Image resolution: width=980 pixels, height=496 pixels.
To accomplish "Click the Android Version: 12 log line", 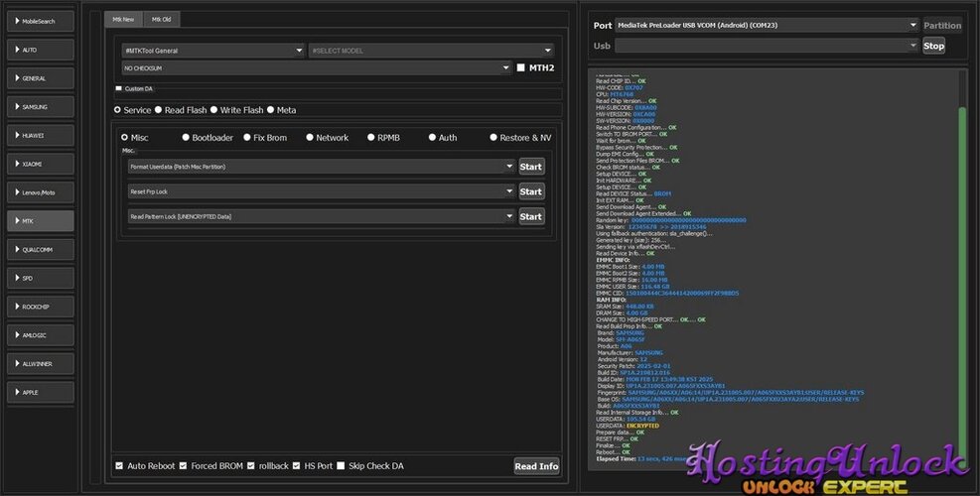I will point(623,360).
